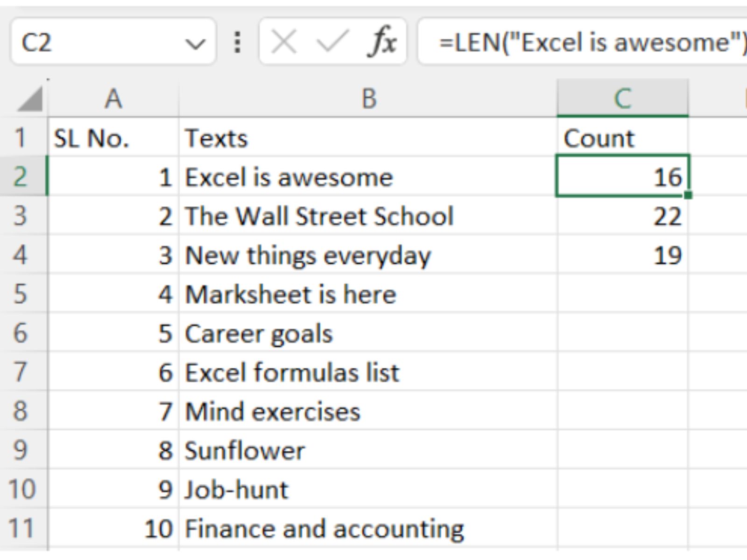Click inside the formula bar with the LEN formula

click(x=560, y=43)
